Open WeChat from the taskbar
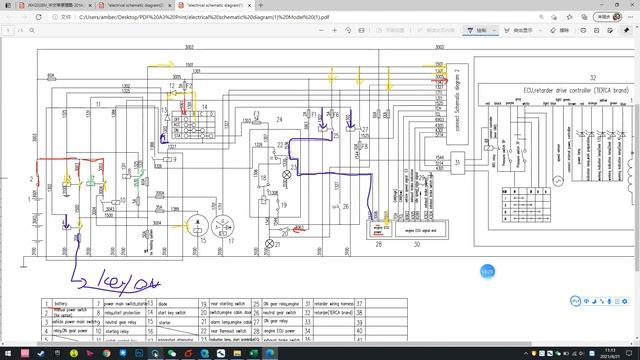 (x=172, y=353)
